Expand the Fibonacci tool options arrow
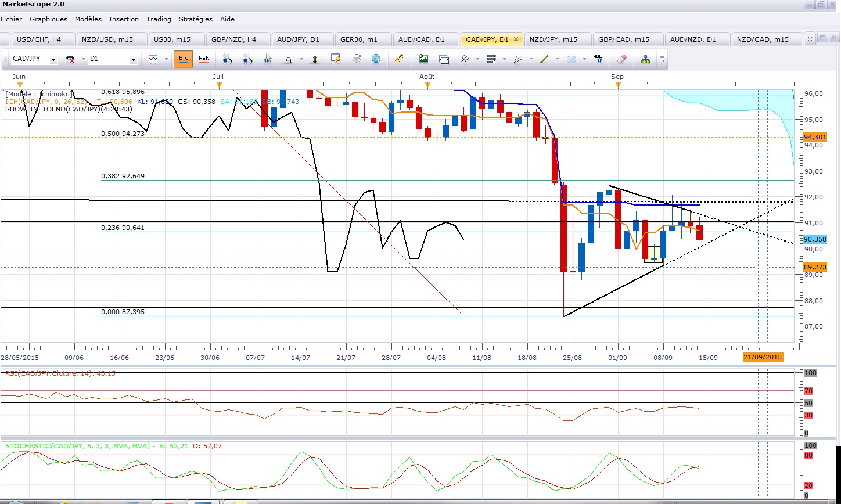The height and width of the screenshot is (504, 841). 504,59
